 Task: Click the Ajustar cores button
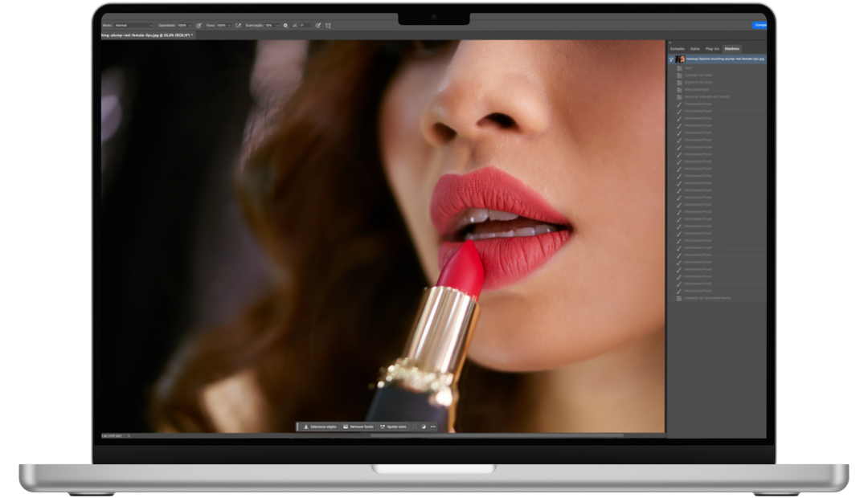(x=394, y=427)
